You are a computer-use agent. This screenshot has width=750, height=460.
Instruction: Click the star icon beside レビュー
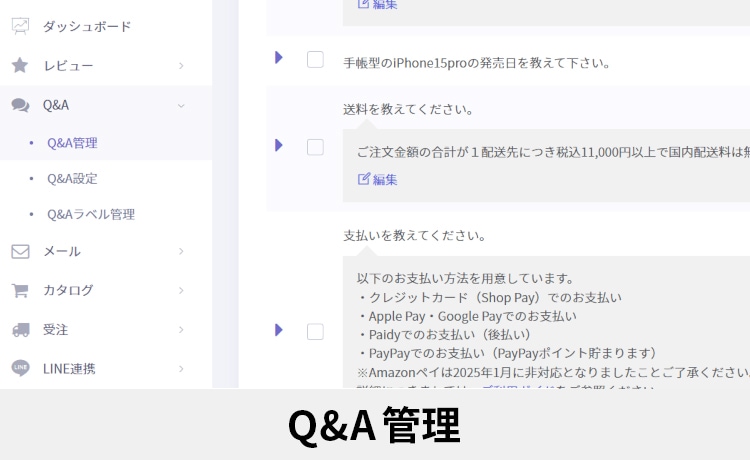tap(20, 66)
